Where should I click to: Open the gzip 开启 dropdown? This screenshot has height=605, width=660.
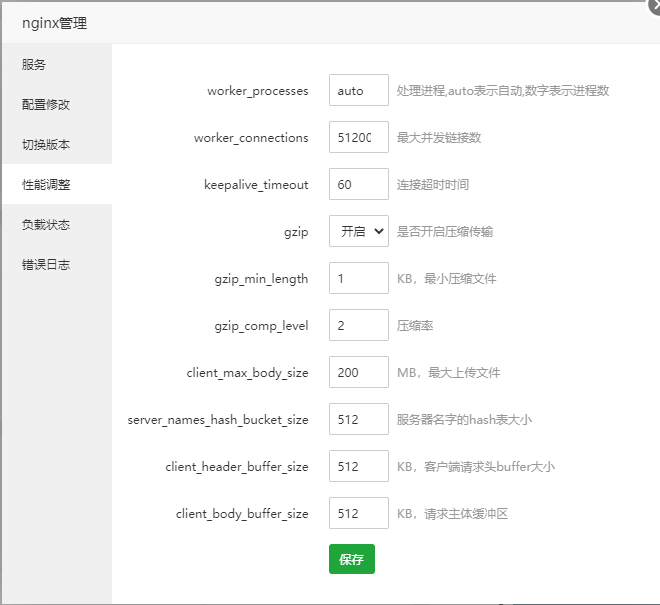[x=359, y=231]
